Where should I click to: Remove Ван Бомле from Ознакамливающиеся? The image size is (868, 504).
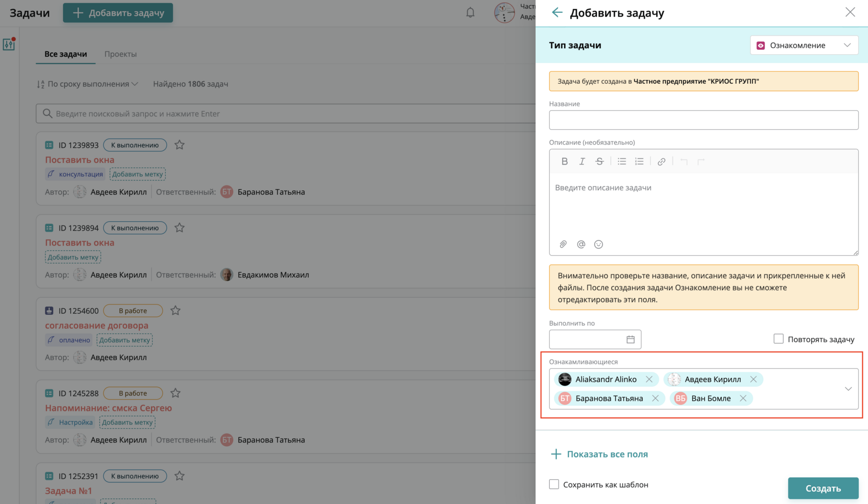coord(743,399)
